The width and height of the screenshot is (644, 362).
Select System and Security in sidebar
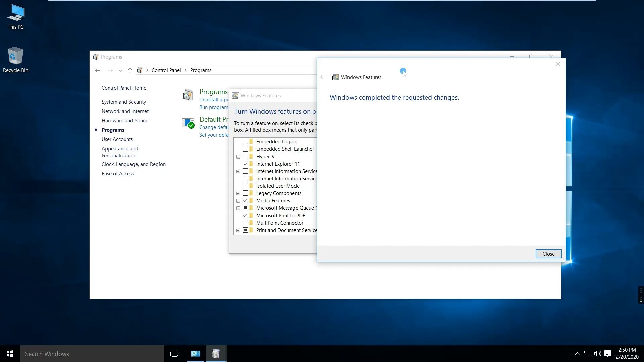124,102
